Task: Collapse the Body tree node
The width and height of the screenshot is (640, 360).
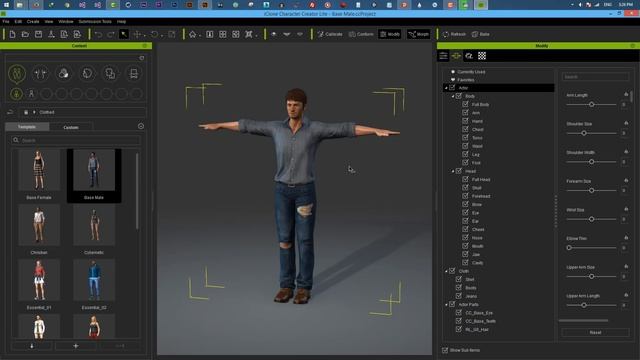Action: coord(453,96)
